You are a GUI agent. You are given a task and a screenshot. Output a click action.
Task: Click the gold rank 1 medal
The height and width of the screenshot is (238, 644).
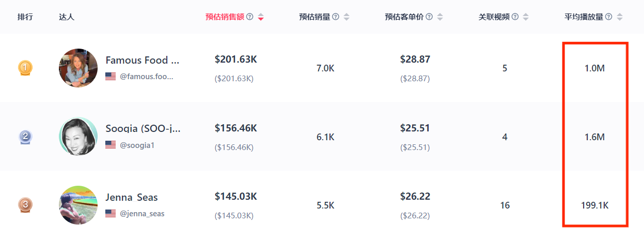(25, 68)
